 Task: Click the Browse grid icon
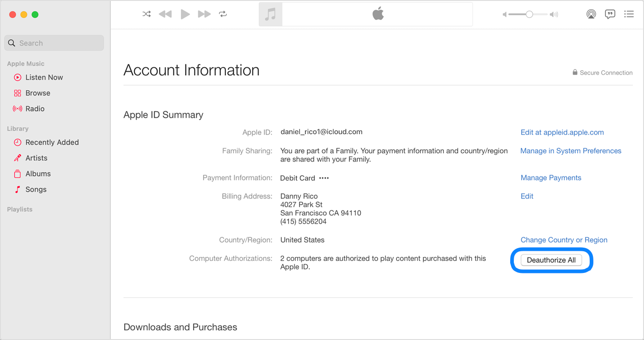pyautogui.click(x=17, y=93)
